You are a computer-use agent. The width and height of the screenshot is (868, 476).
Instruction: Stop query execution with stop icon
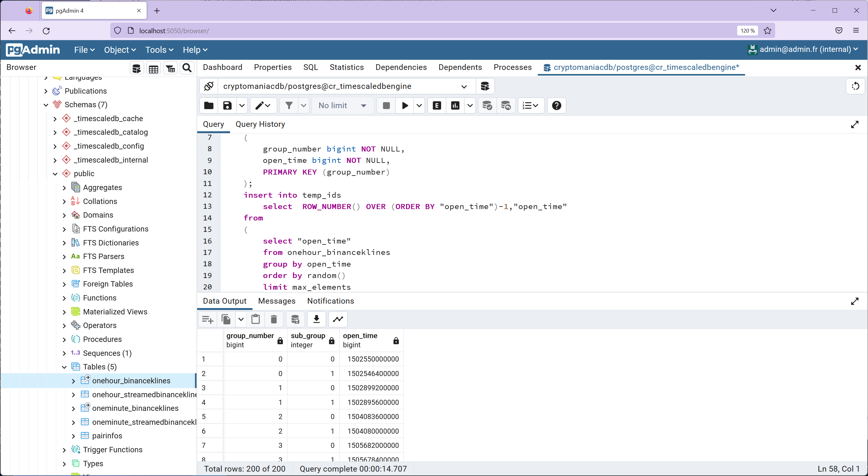pos(386,106)
